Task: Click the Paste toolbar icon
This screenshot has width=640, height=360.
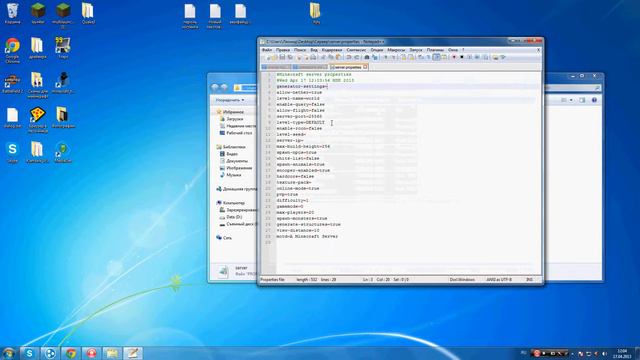Action: click(338, 57)
